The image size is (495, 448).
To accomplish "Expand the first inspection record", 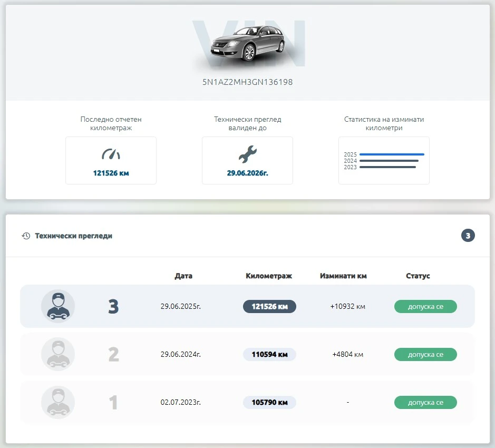I will tap(113, 402).
